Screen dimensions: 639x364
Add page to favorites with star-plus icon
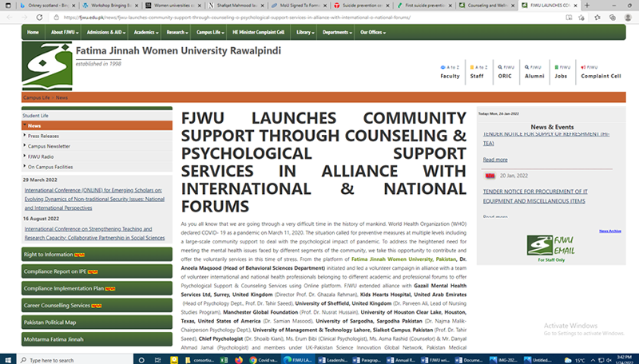(x=581, y=18)
